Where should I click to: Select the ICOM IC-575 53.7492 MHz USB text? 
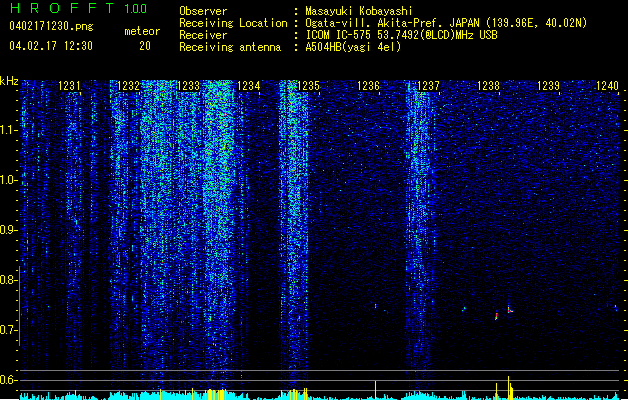pos(402,35)
